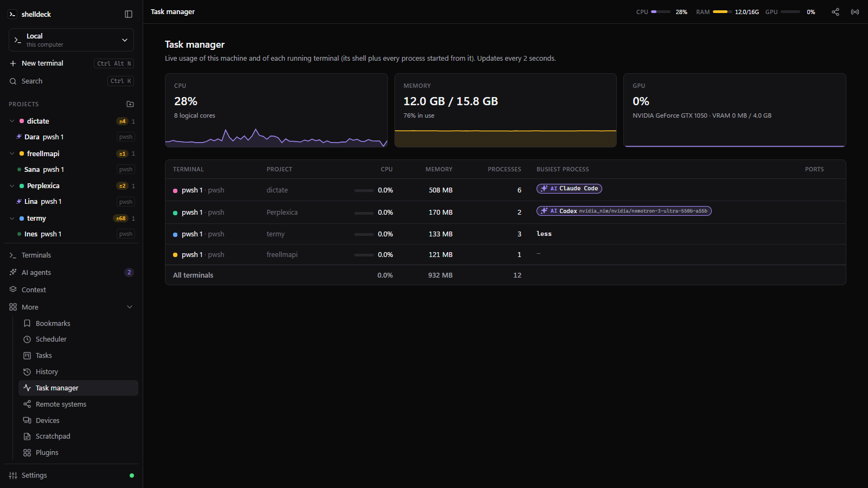This screenshot has height=488, width=868.
Task: Click New terminal
Action: pyautogui.click(x=71, y=63)
